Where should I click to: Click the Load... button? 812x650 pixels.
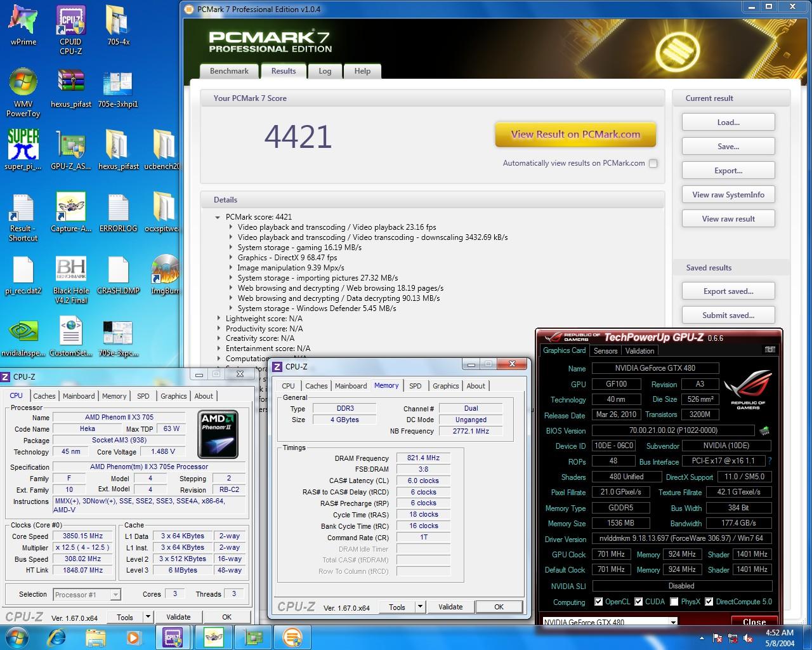point(728,123)
